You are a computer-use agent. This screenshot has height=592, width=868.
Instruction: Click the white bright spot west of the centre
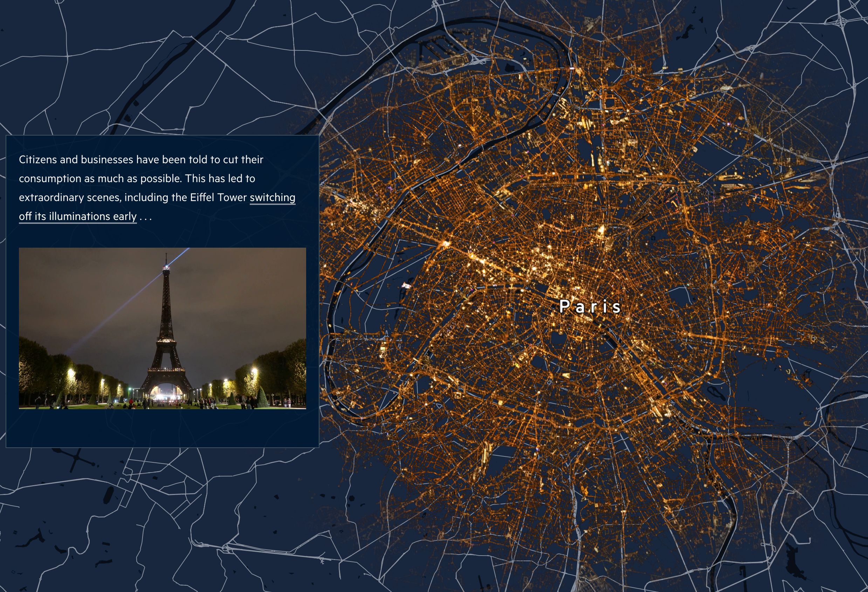coord(406,286)
